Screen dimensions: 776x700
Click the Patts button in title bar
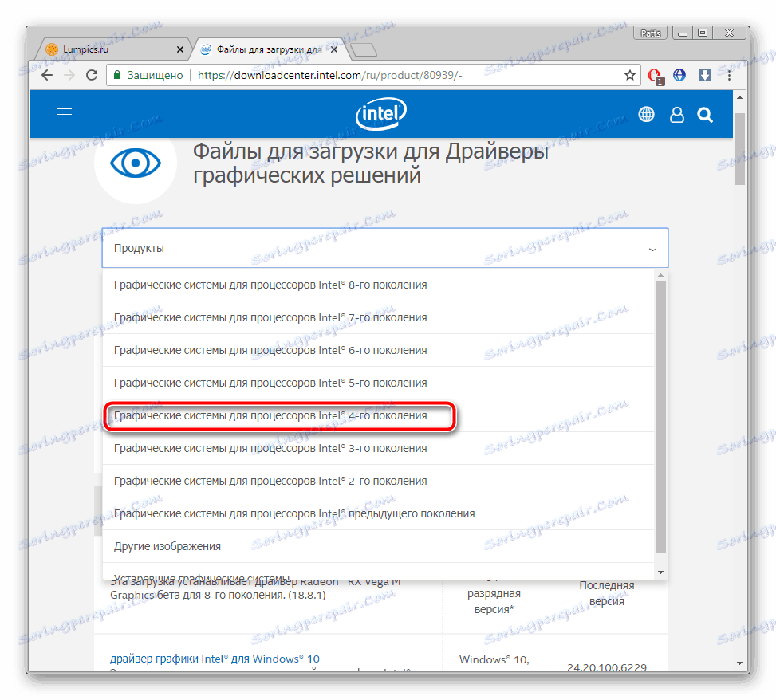click(x=650, y=33)
